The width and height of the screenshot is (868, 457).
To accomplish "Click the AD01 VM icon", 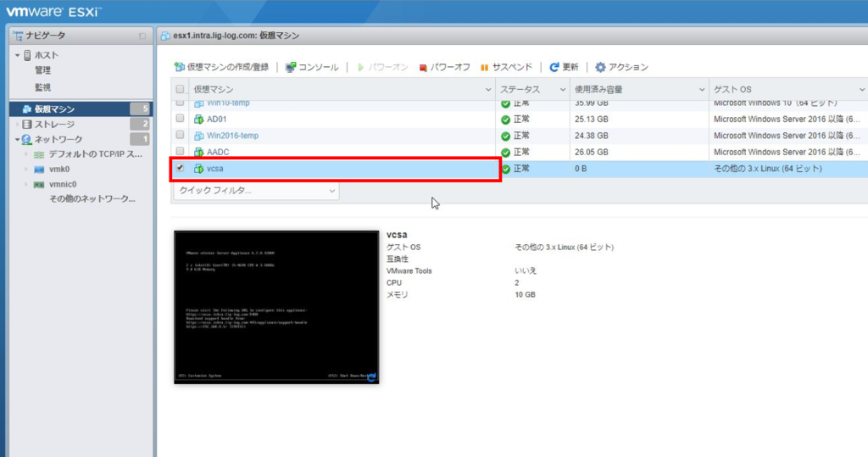I will [x=198, y=119].
